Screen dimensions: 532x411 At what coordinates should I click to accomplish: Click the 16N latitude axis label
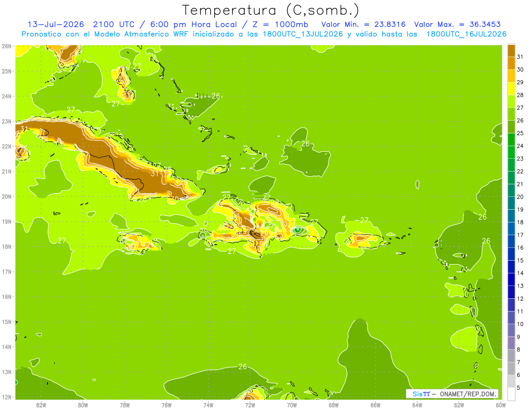[6, 297]
